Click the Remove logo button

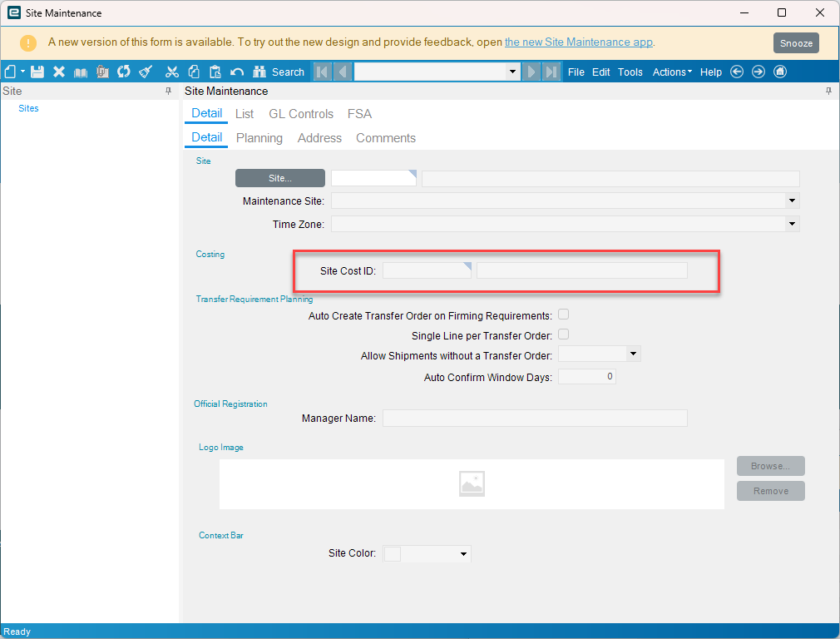point(770,491)
